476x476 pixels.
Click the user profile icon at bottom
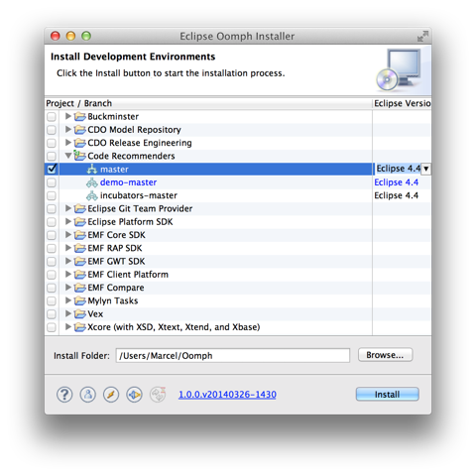88,395
